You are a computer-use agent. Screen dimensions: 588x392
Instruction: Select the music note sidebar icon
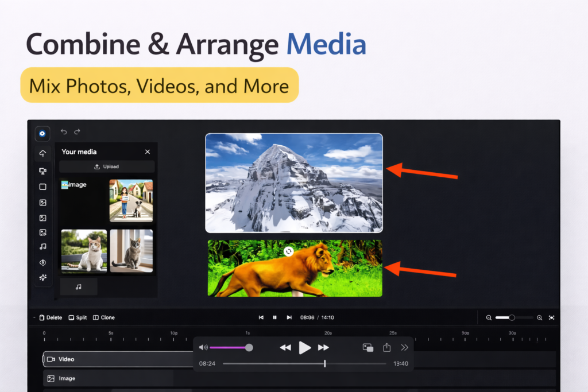click(42, 247)
